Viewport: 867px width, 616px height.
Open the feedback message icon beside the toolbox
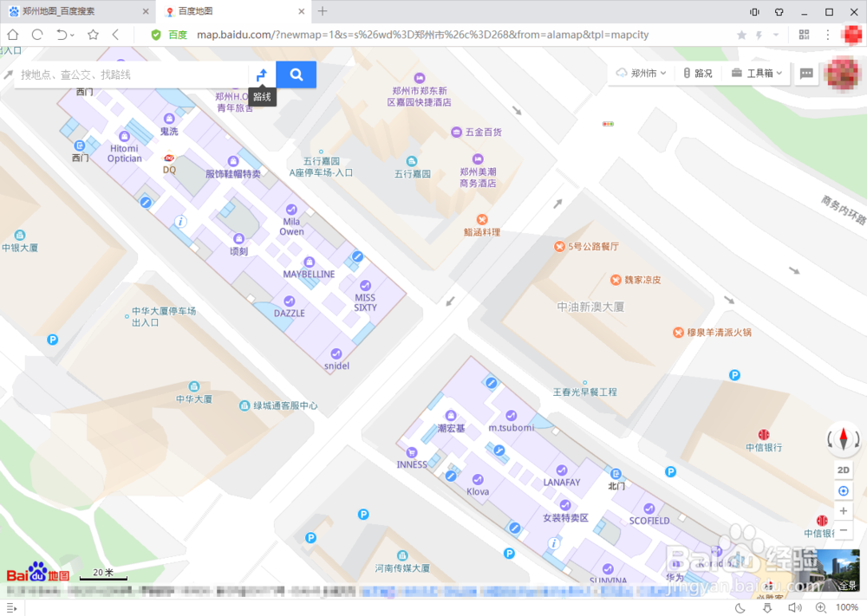pos(807,73)
